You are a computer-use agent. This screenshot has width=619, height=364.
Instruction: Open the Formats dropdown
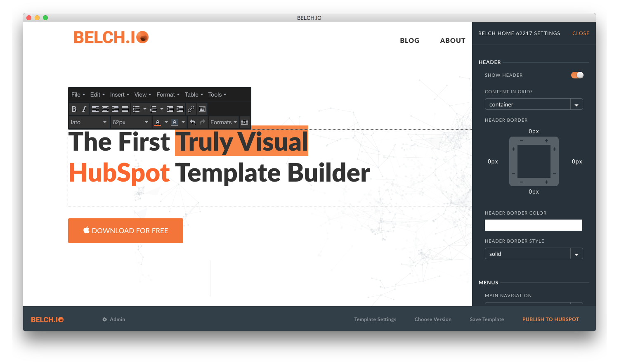(x=224, y=122)
